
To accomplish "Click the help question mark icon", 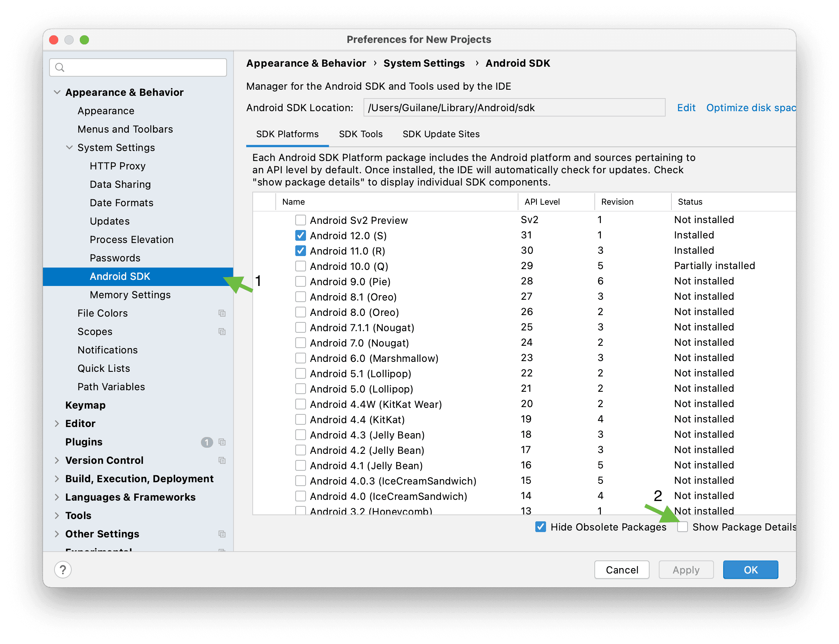I will tap(63, 570).
